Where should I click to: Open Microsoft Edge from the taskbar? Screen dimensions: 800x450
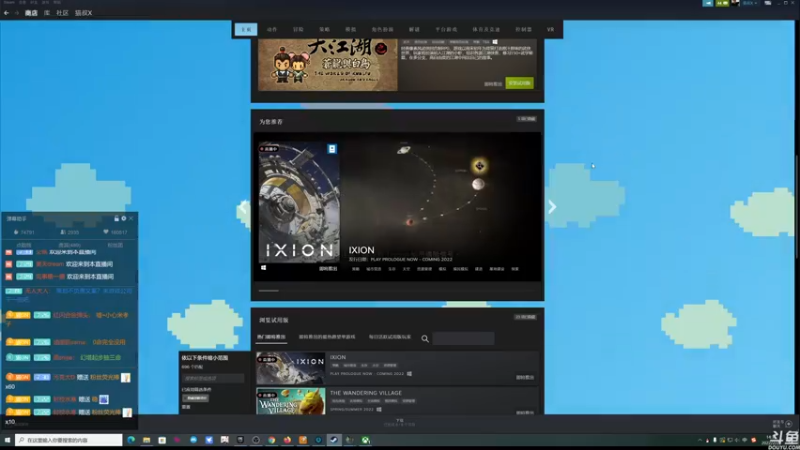click(131, 440)
